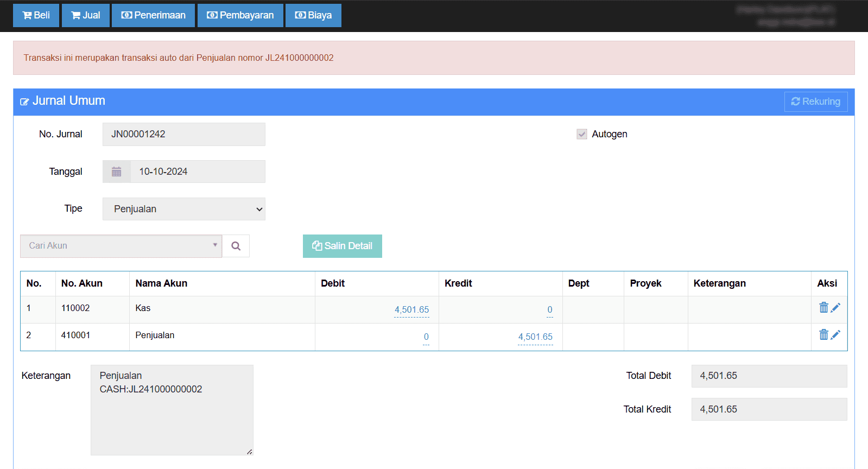
Task: Click the Kas debit value 4,501.65
Action: click(411, 309)
